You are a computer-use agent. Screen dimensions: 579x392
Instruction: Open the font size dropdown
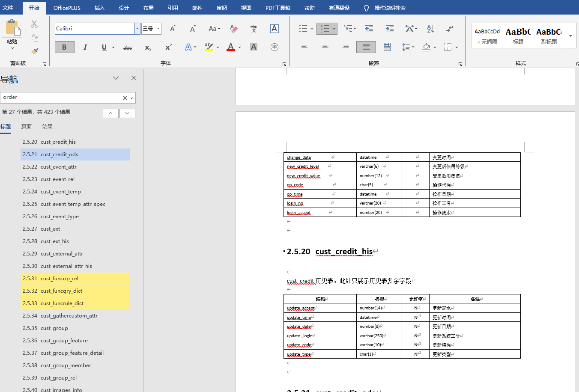point(158,29)
